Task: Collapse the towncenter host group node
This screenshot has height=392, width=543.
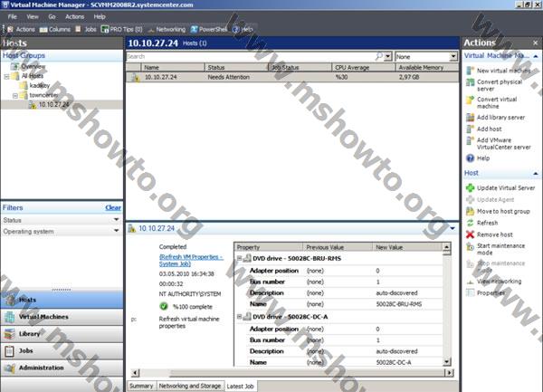Action: (x=15, y=96)
